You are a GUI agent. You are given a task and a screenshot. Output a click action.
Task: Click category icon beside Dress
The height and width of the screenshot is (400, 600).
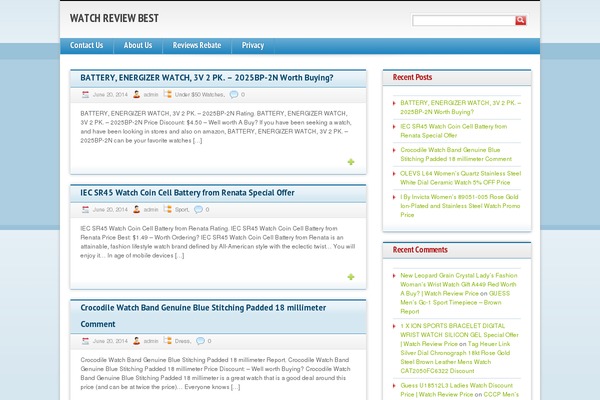[x=167, y=341]
